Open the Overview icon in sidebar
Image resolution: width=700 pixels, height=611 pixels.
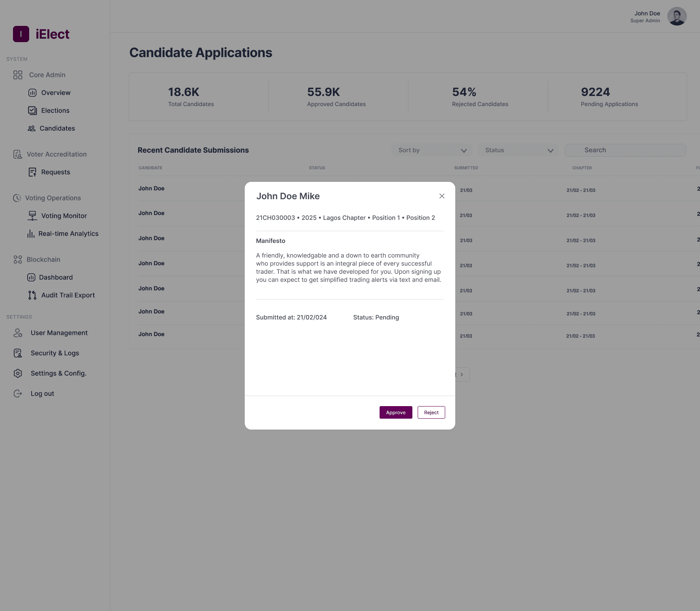(x=32, y=93)
